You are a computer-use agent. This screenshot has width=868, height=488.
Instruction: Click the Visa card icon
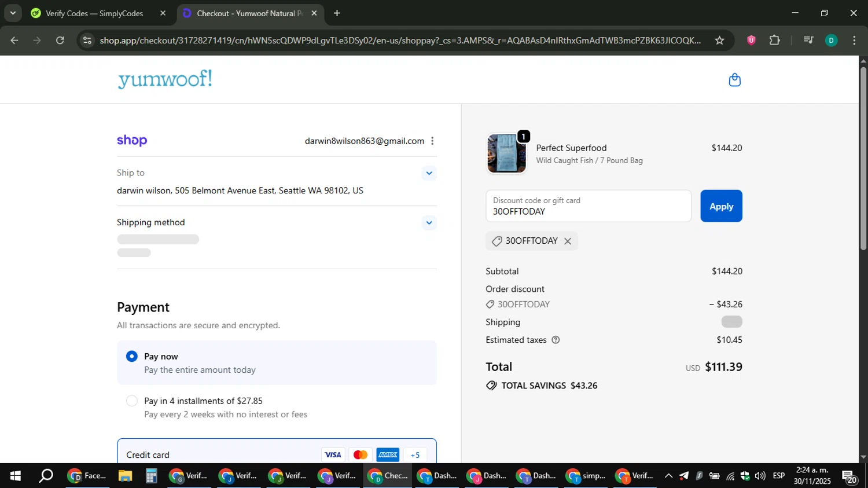point(333,455)
